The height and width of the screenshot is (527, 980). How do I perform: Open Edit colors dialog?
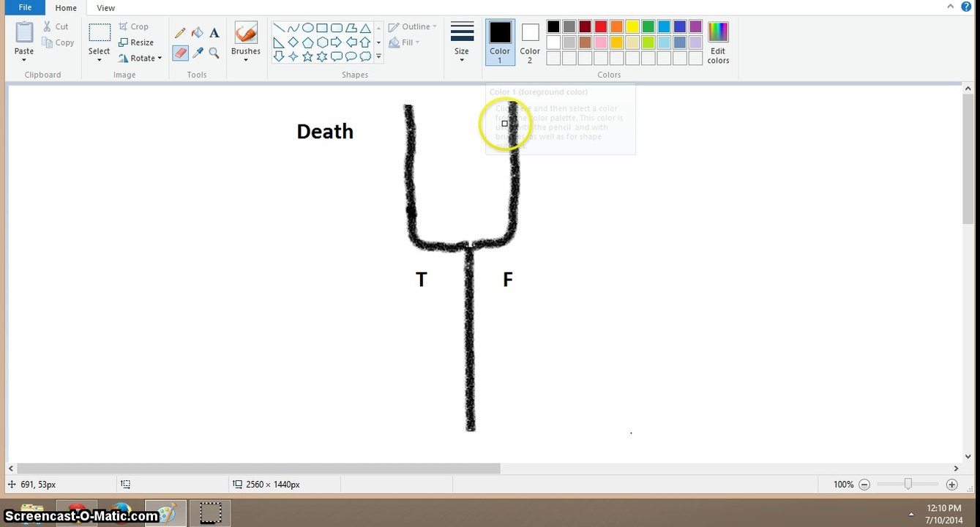[718, 42]
